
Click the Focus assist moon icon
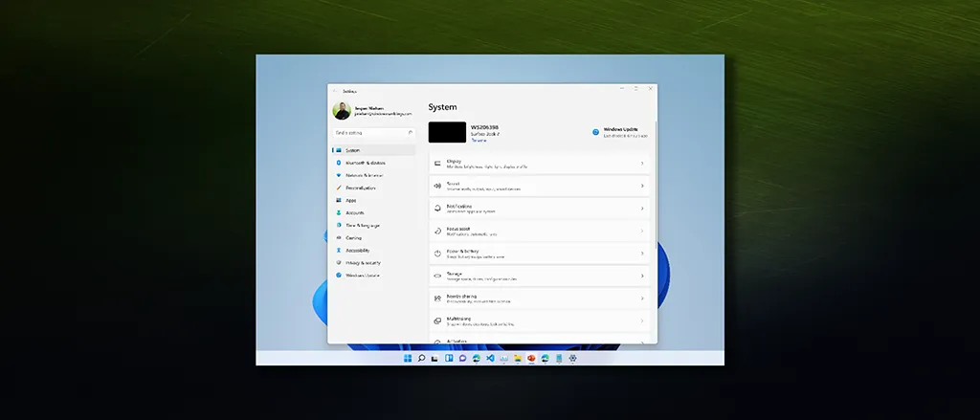tap(437, 232)
